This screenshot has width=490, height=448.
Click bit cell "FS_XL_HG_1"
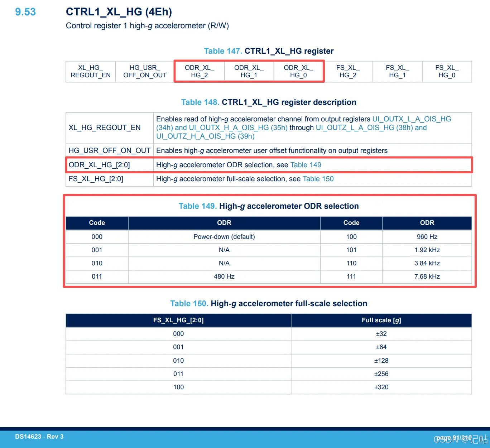click(398, 71)
